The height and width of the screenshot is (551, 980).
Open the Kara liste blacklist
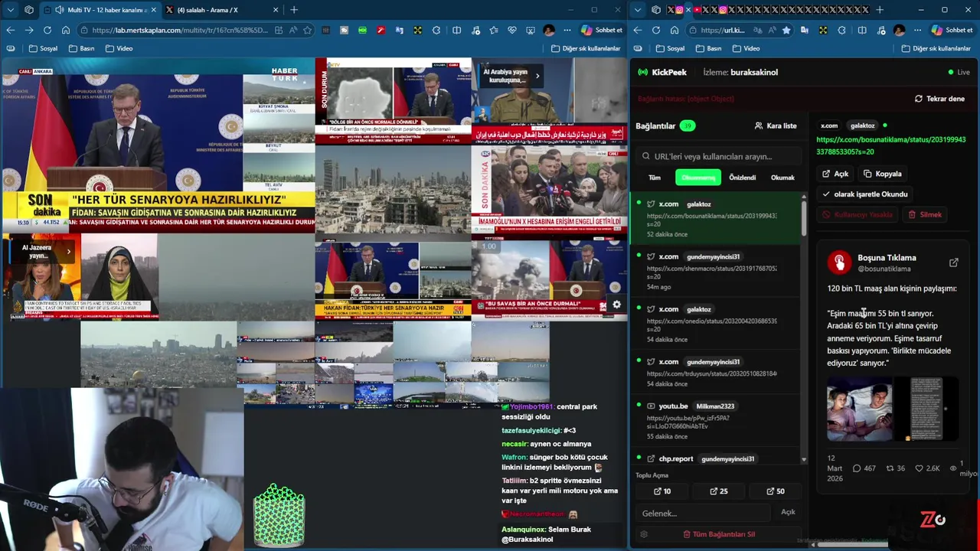(776, 126)
